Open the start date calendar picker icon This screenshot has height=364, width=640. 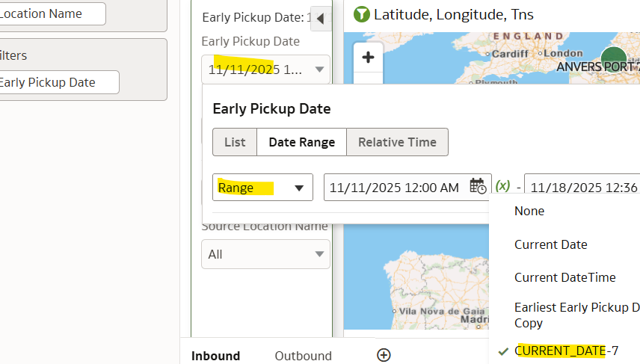(478, 187)
